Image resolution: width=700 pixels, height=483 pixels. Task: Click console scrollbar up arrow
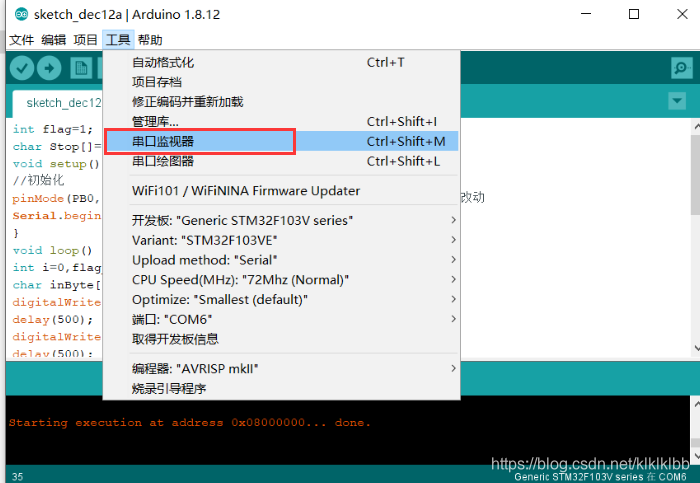(696, 404)
